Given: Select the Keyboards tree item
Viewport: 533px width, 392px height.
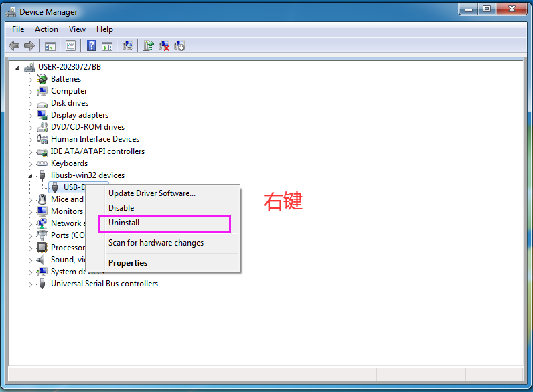Looking at the screenshot, I should tap(69, 163).
